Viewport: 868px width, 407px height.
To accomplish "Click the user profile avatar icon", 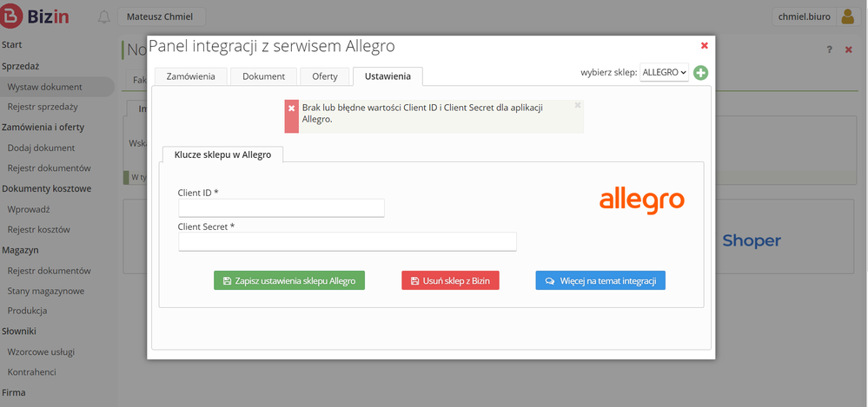I will (847, 16).
